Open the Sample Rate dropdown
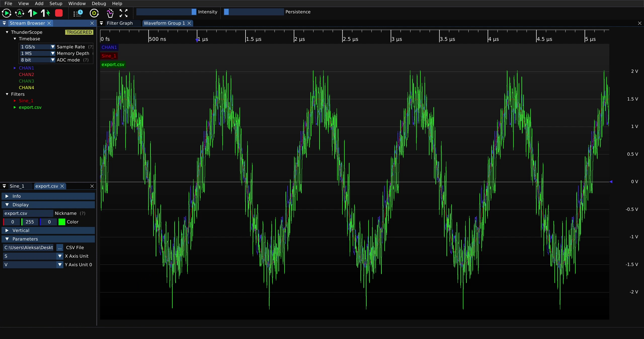Viewport: 644px width, 339px height. tap(37, 47)
